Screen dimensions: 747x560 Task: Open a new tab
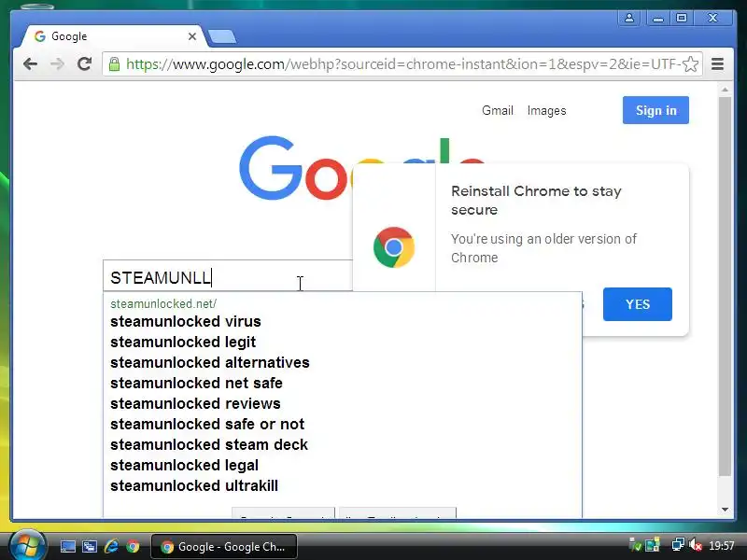[x=221, y=36]
